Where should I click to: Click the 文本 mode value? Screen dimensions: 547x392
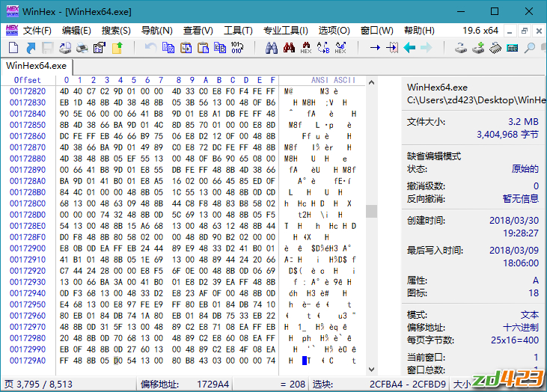click(530, 315)
